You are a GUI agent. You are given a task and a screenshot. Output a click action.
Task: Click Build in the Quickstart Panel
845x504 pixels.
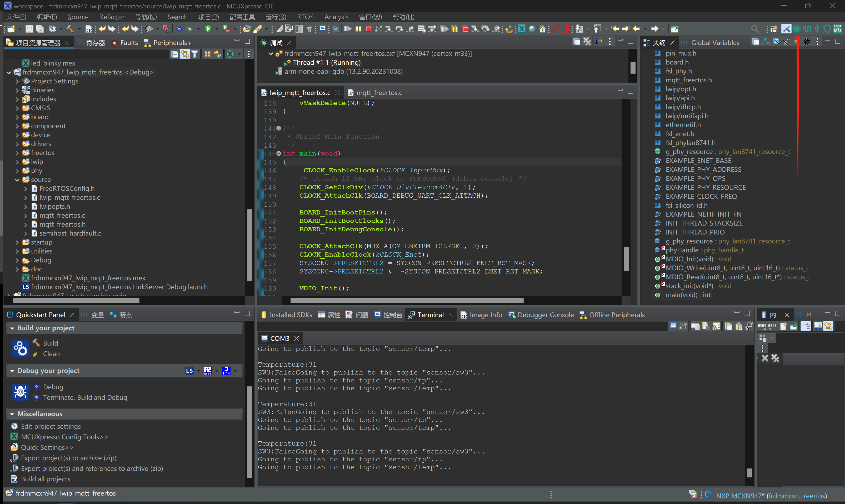[50, 343]
